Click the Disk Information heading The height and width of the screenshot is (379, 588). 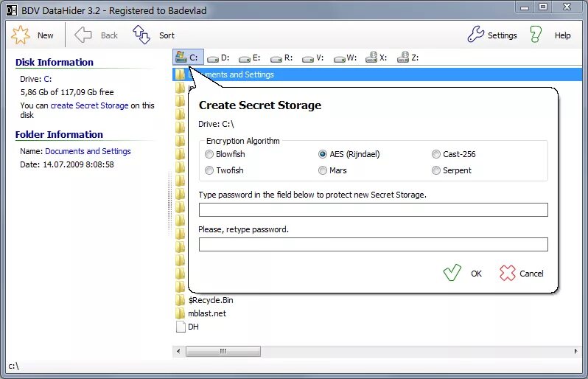tap(55, 62)
